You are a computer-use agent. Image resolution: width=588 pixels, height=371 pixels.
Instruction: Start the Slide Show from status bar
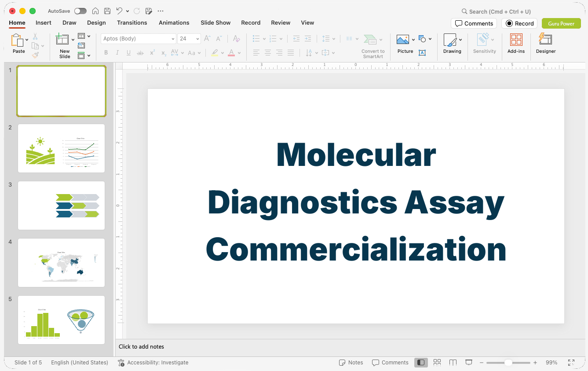pos(469,362)
